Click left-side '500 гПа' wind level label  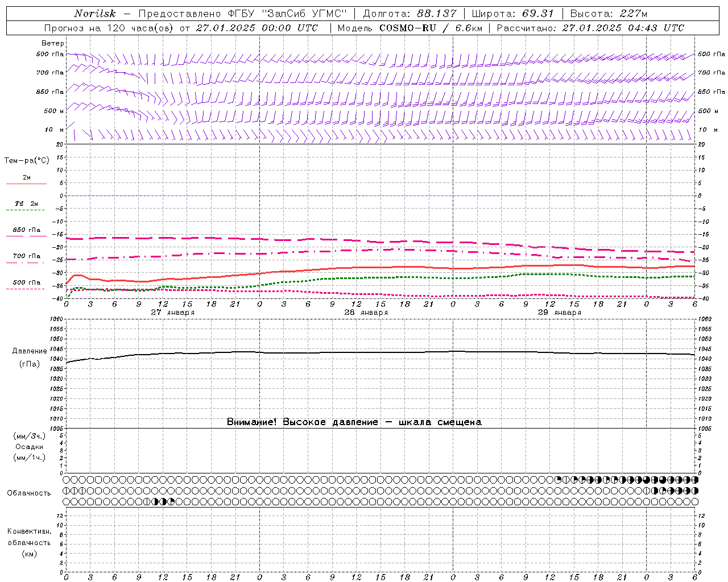(50, 55)
